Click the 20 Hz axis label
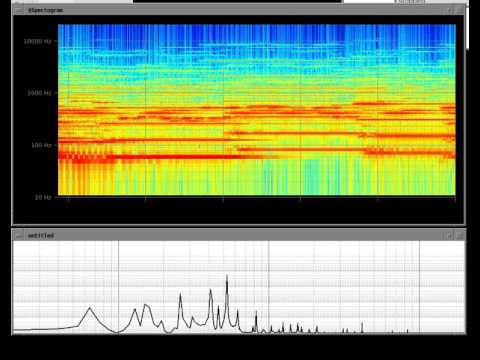Viewport: 480px width, 360px height. 43,197
